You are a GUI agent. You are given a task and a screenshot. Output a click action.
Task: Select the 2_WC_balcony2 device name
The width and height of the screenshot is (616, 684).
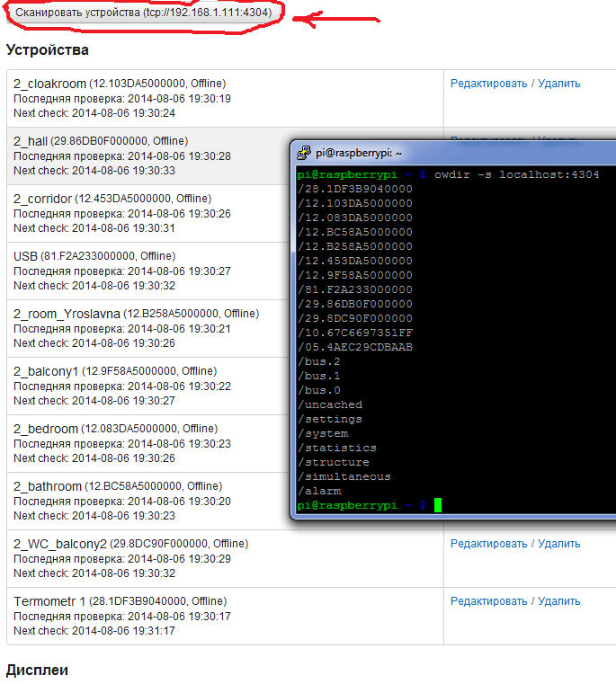pos(60,544)
